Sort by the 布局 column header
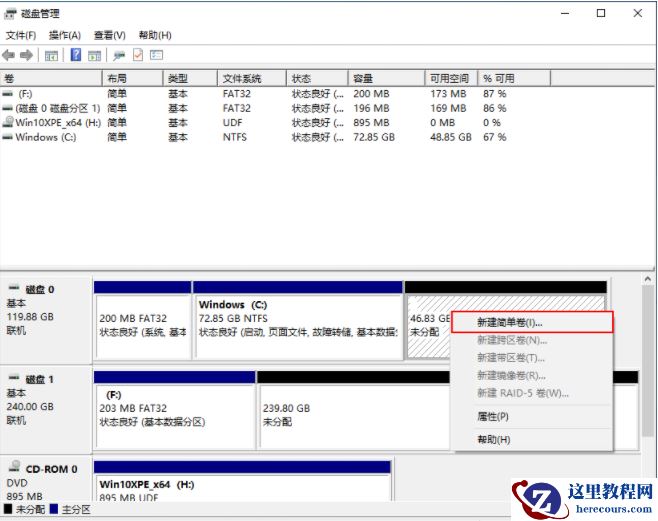 133,78
